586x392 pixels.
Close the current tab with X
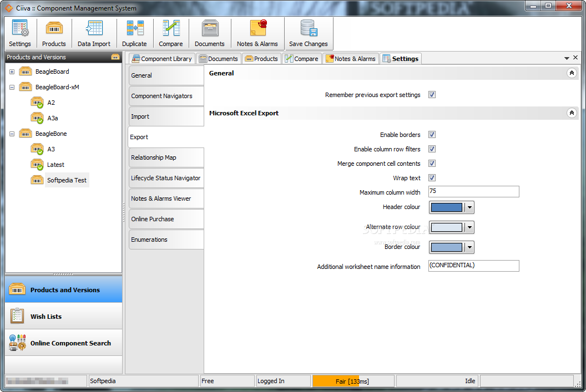point(575,58)
